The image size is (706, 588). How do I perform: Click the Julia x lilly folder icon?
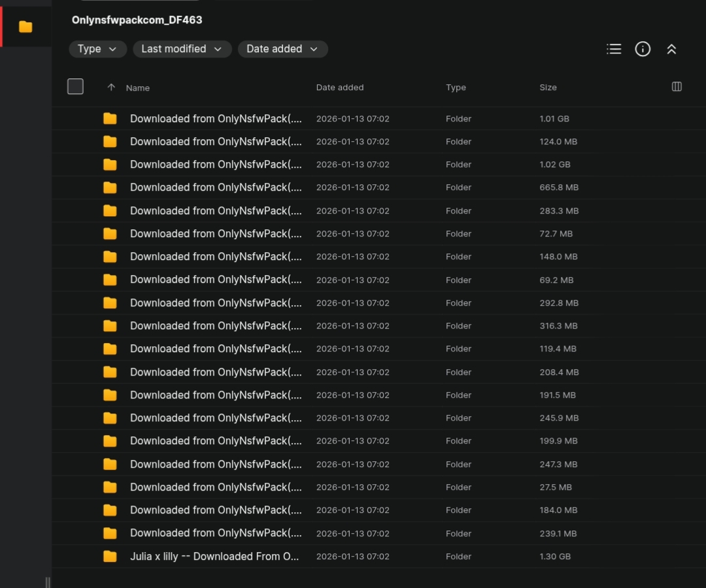click(x=110, y=557)
